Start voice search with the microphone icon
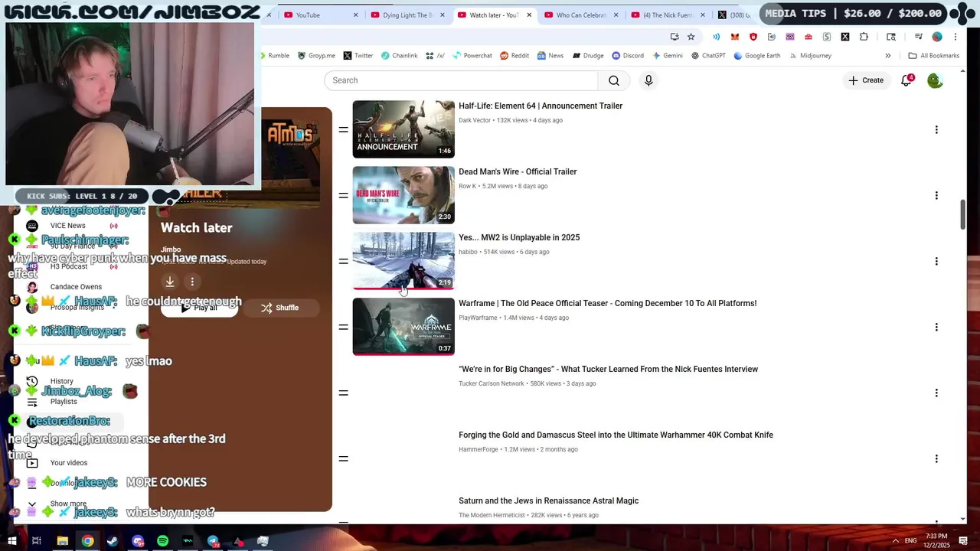Screen dimensions: 980x551 [648, 80]
